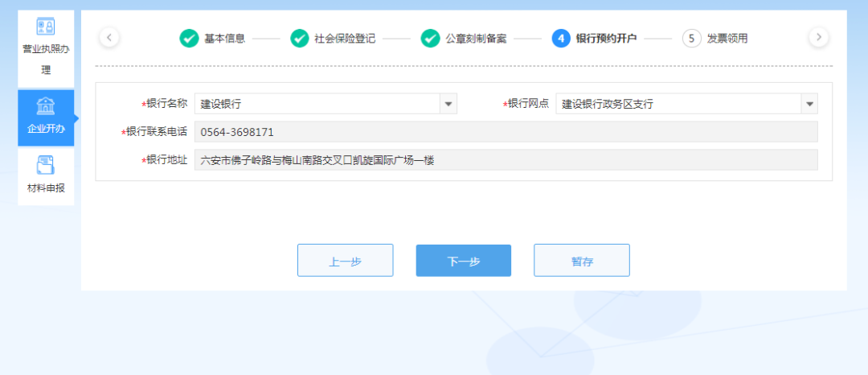Expand the 银行网点 dropdown arrow
This screenshot has height=375, width=868.
pyautogui.click(x=809, y=104)
